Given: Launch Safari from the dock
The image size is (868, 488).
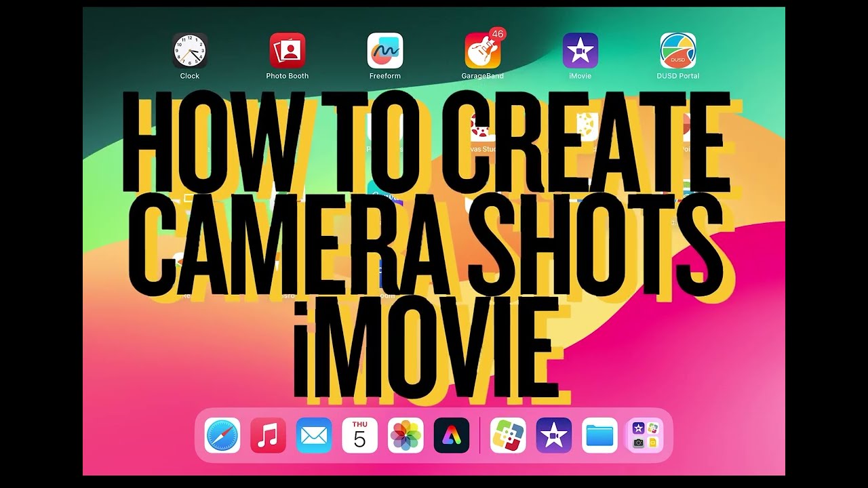Looking at the screenshot, I should click(x=222, y=435).
